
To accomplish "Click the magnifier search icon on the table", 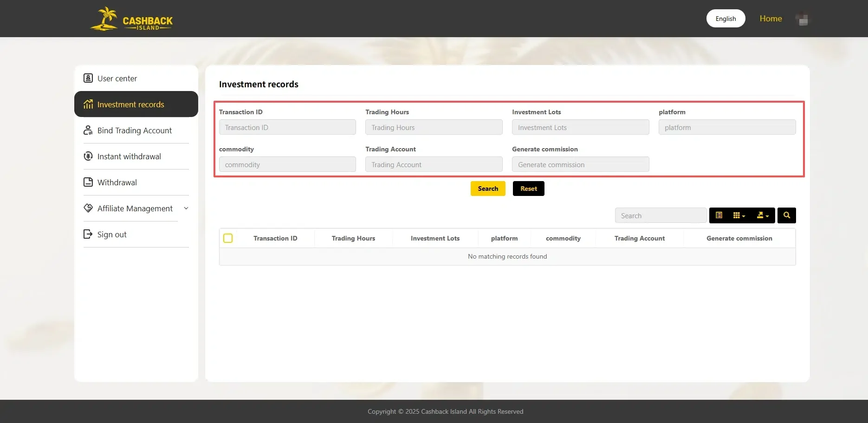I will [x=786, y=215].
